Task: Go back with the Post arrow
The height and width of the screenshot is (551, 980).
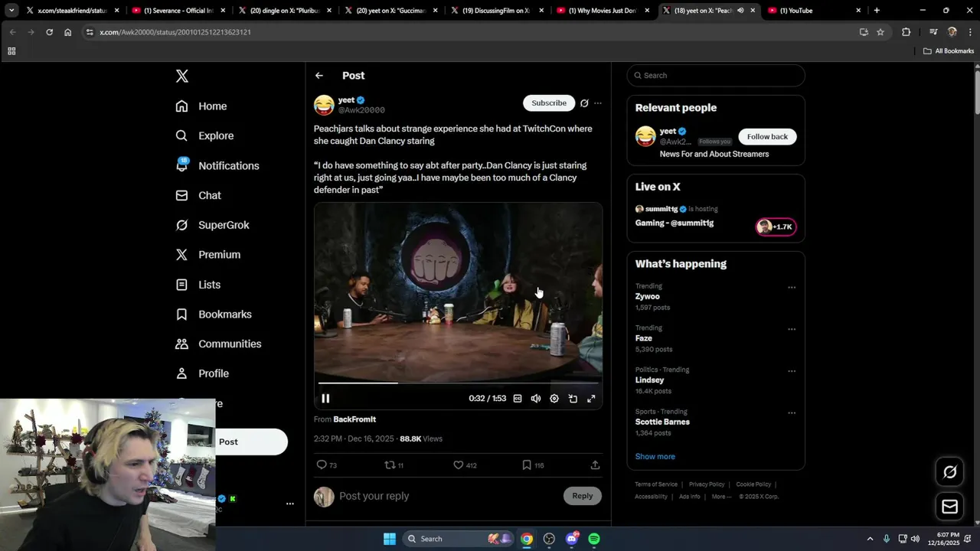Action: click(x=319, y=76)
